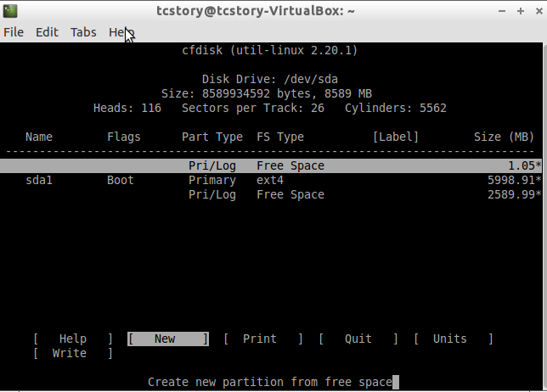Select the Write option
The width and height of the screenshot is (547, 392).
click(x=73, y=353)
